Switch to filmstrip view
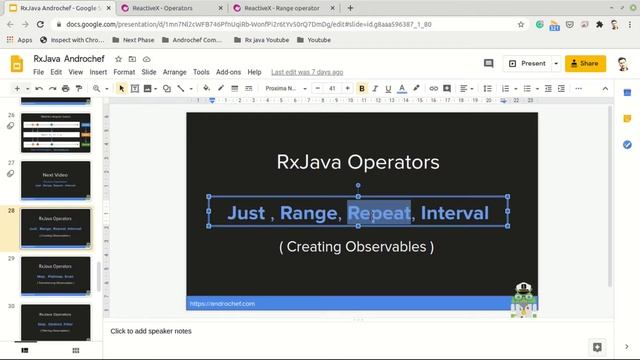This screenshot has height=360, width=640. click(25, 350)
